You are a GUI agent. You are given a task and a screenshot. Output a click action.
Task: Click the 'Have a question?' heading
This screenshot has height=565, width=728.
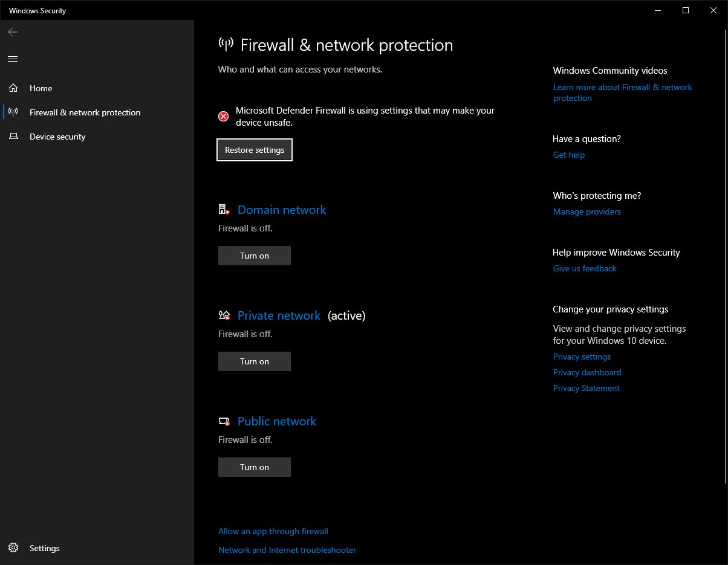[587, 139]
